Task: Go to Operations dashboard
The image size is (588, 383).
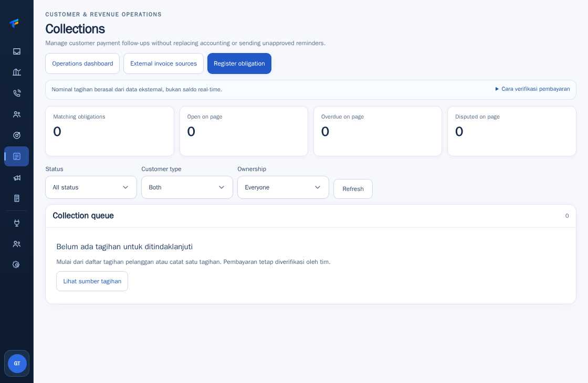Action: (82, 63)
